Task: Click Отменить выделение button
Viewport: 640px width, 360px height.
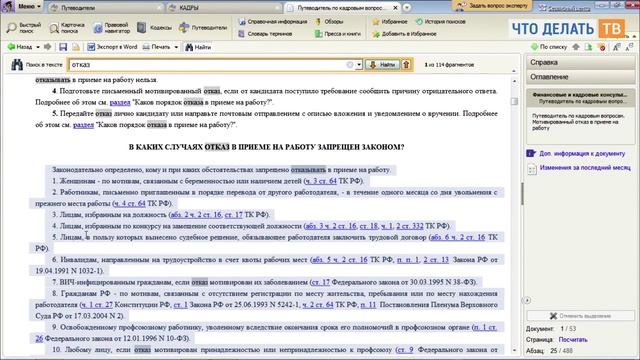Action: (580, 316)
